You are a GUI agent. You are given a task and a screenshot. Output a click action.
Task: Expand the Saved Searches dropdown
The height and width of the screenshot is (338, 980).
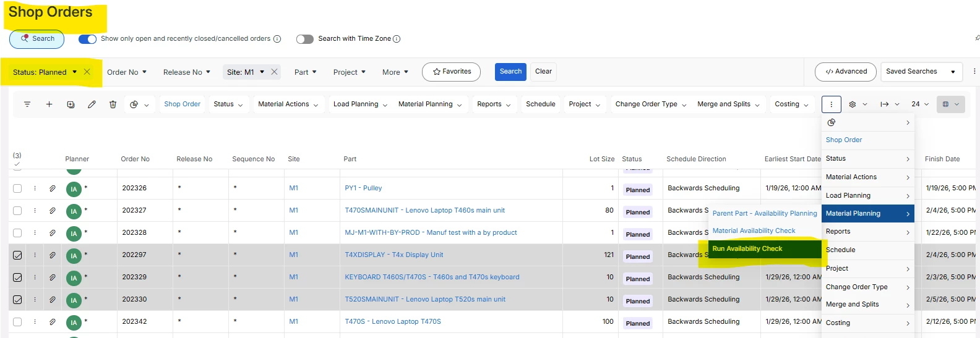coord(922,72)
